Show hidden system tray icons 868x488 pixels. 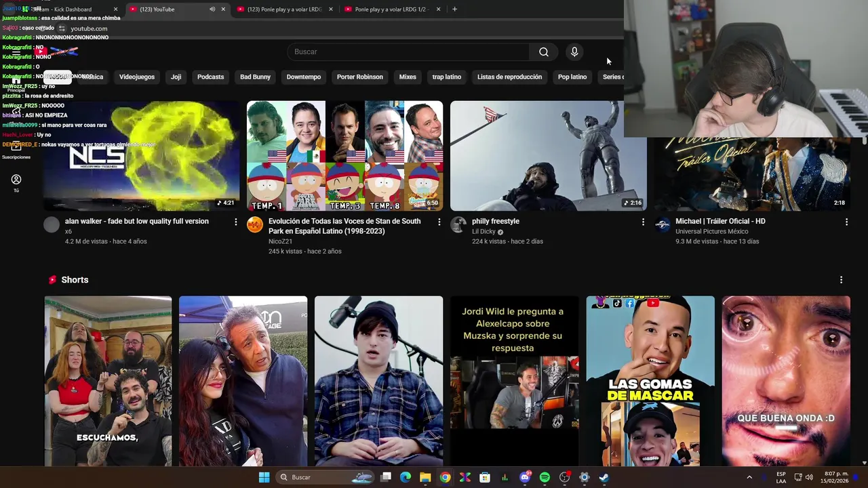click(749, 477)
